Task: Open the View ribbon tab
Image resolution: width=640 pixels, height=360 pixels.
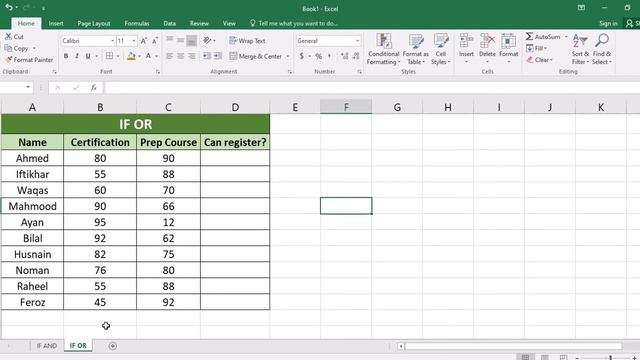Action: coord(229,23)
